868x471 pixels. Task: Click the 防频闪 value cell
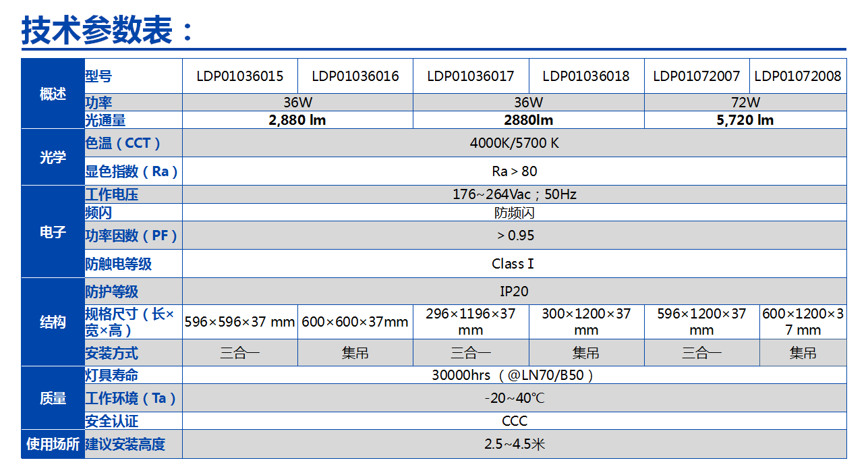[x=514, y=213]
